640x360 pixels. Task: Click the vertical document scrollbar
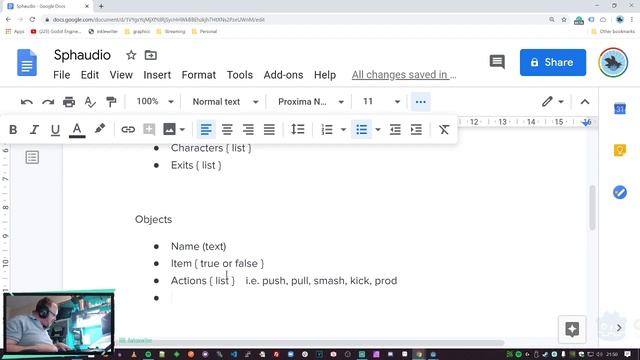pyautogui.click(x=592, y=208)
